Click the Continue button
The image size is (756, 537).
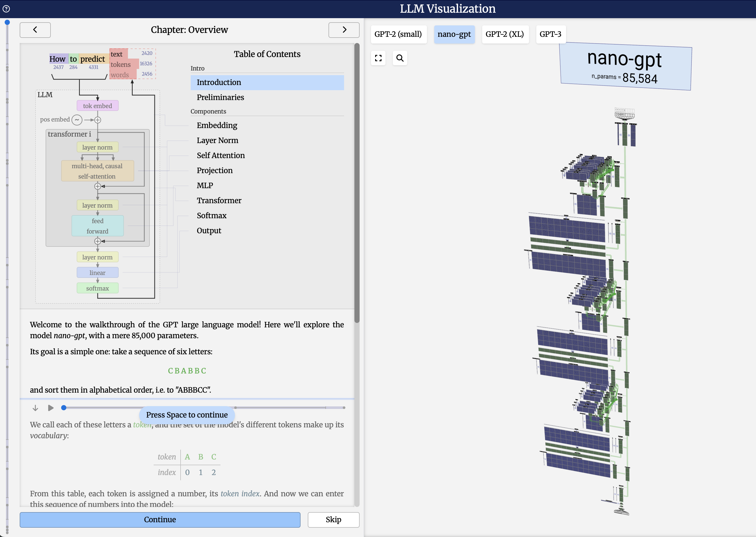(160, 519)
